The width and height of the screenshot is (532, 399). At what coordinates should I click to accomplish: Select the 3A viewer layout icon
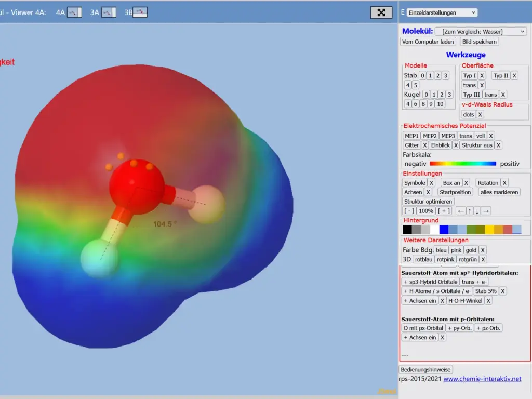pos(109,12)
